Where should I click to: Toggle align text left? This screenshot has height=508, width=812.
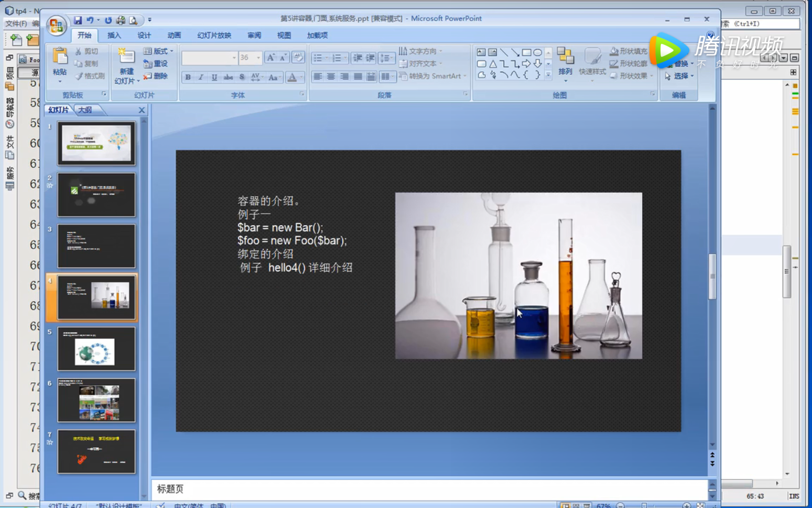pos(318,76)
